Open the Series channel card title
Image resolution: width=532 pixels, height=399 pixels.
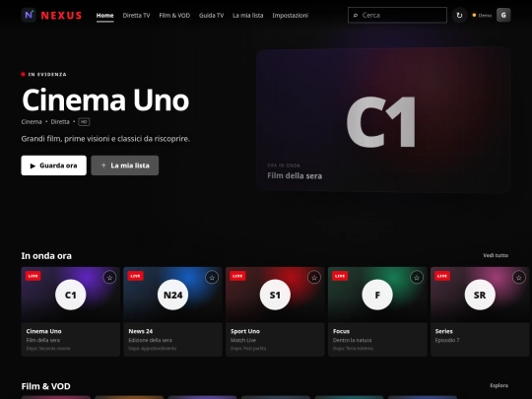(443, 331)
